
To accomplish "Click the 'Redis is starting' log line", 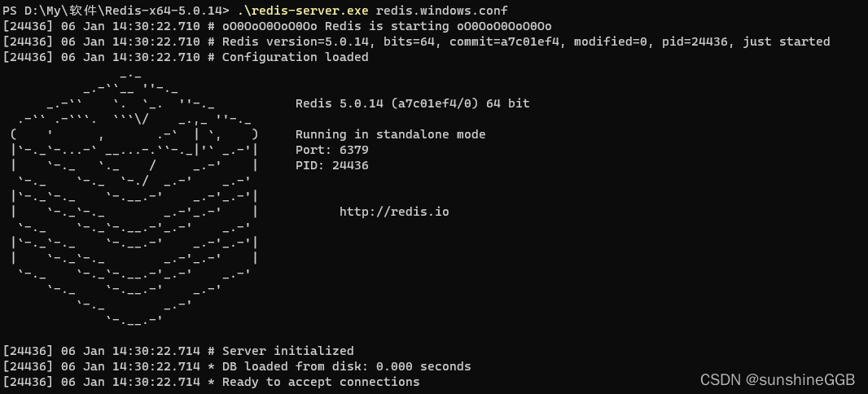I will [277, 26].
